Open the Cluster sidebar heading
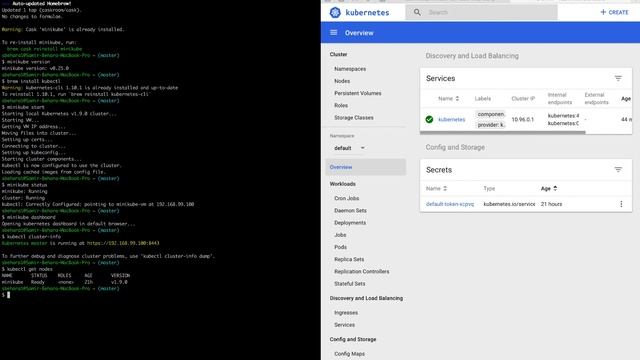Viewport: 640px width, 360px height. coord(338,54)
